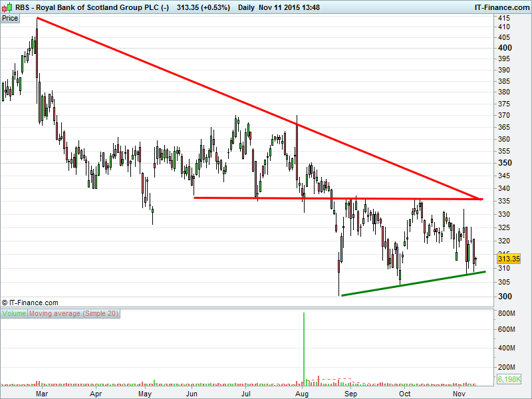The width and height of the screenshot is (532, 399).
Task: Click the © IT-Finance.com copyright text
Action: 30,303
